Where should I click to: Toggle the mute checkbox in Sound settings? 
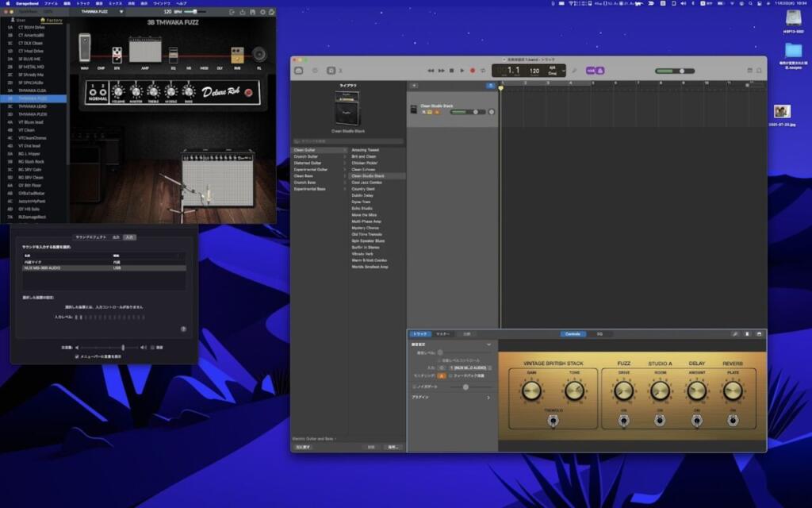[152, 348]
